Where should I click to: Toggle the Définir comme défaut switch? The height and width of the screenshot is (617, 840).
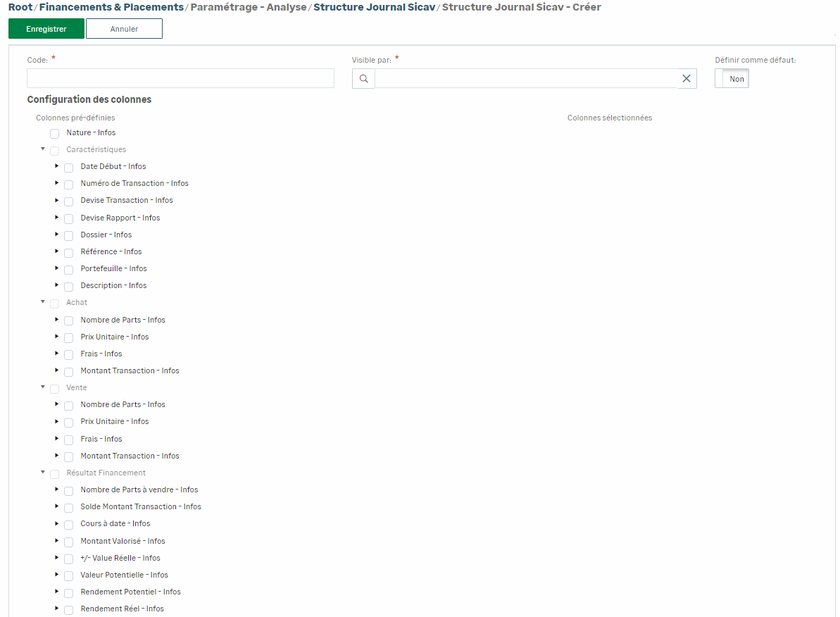coord(732,79)
